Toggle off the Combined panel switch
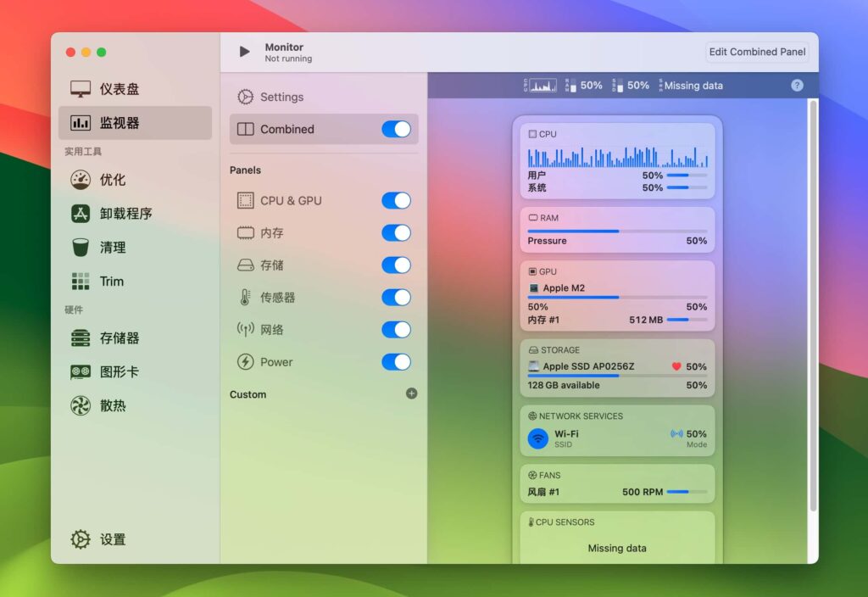This screenshot has width=868, height=597. click(x=396, y=129)
